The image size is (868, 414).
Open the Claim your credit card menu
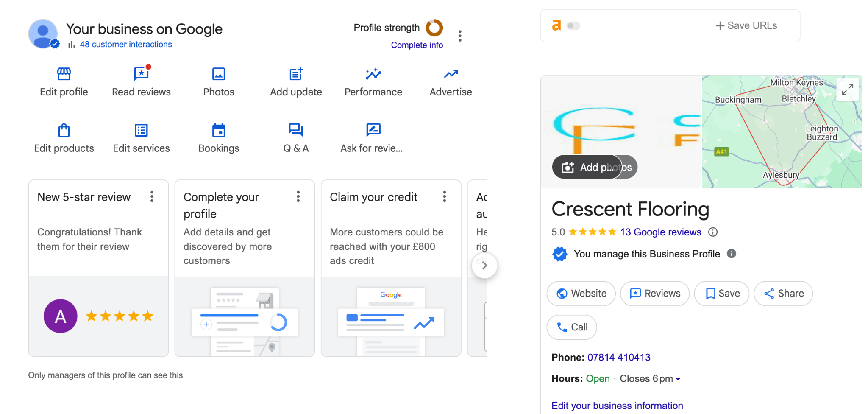[x=444, y=196]
